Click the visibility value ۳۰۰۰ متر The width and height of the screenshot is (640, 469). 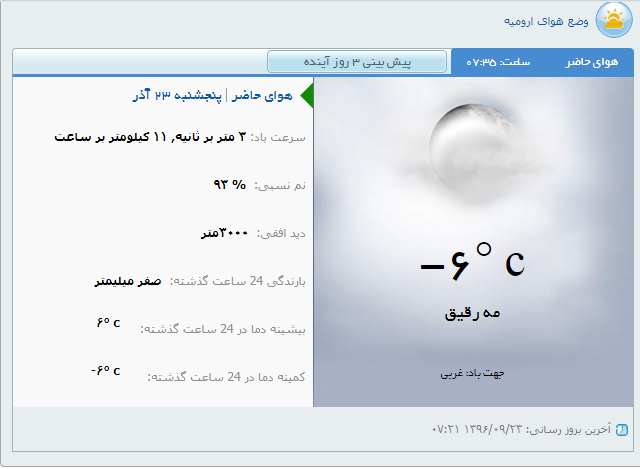[224, 233]
